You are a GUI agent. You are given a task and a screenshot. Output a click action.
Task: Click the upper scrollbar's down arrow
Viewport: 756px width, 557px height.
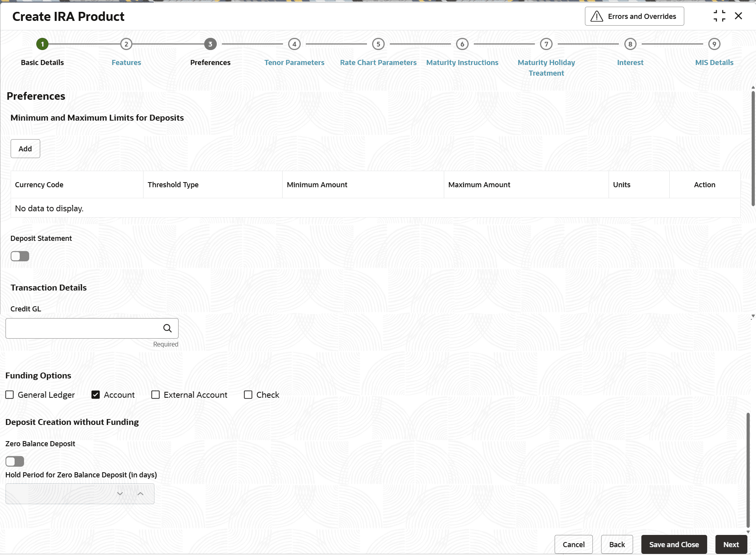tap(753, 316)
